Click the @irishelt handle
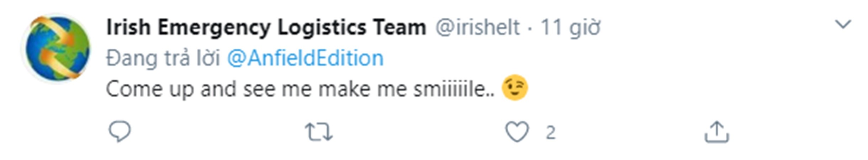The image size is (868, 160). point(477,27)
